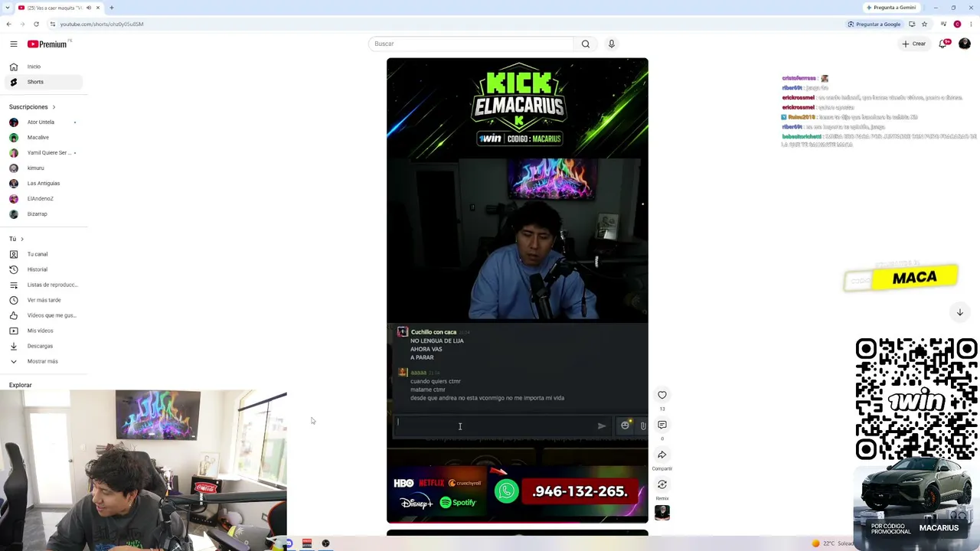Image resolution: width=980 pixels, height=551 pixels.
Task: Go to next Short with down arrow
Action: point(959,312)
